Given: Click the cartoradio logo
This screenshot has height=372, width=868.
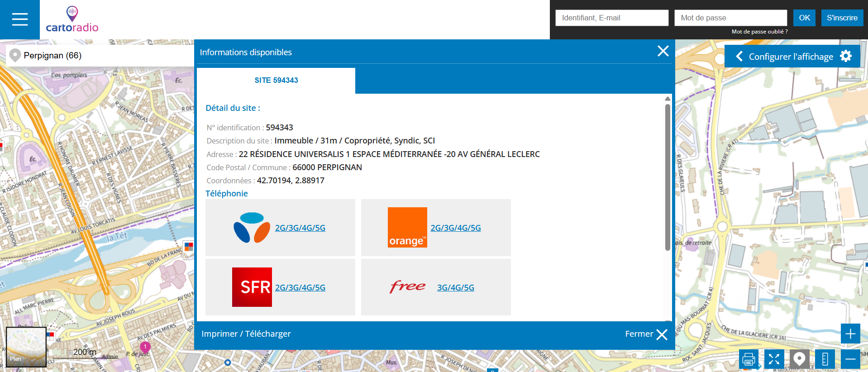Looking at the screenshot, I should pyautogui.click(x=72, y=19).
